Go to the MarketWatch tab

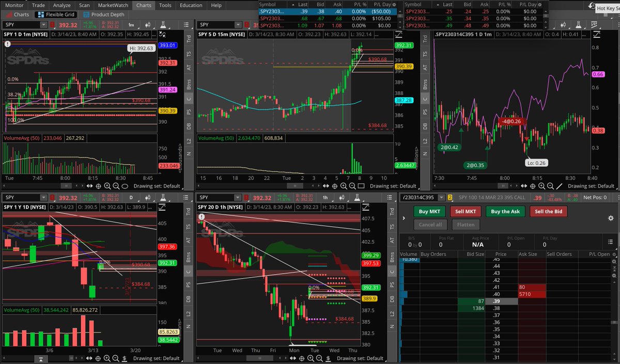pos(113,5)
